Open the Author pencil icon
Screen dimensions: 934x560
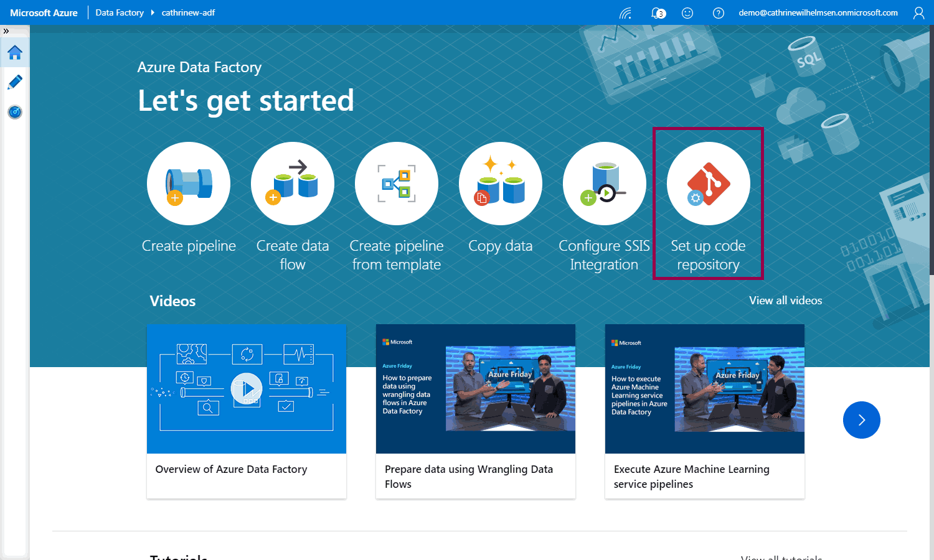(x=15, y=82)
